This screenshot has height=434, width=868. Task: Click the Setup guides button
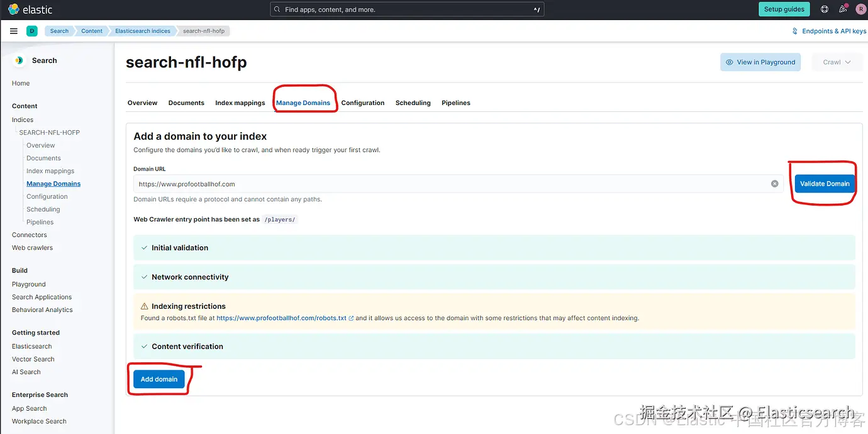pyautogui.click(x=784, y=9)
